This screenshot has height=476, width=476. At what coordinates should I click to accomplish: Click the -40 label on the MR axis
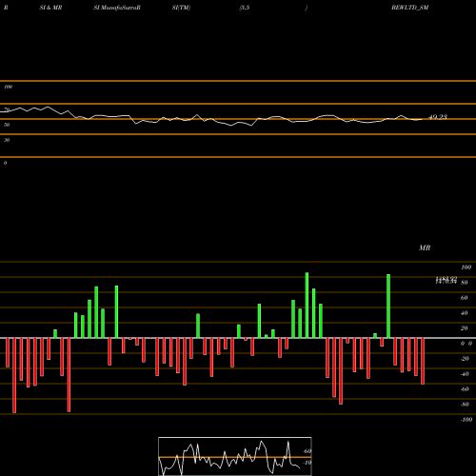(x=465, y=374)
